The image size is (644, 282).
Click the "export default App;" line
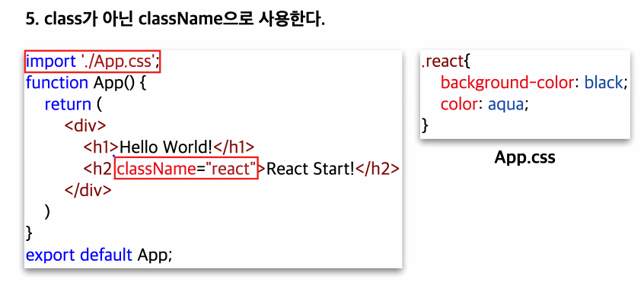click(x=99, y=255)
